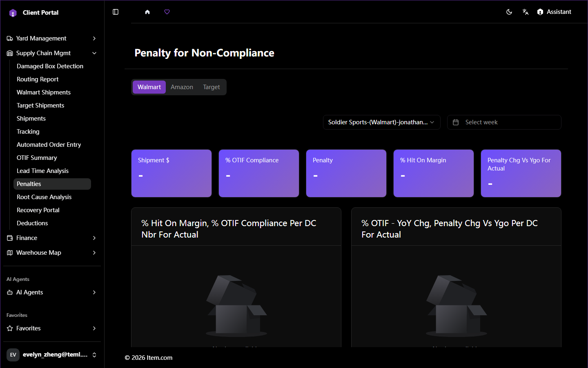Click the Finance wallet icon
588x368 pixels.
click(x=10, y=238)
